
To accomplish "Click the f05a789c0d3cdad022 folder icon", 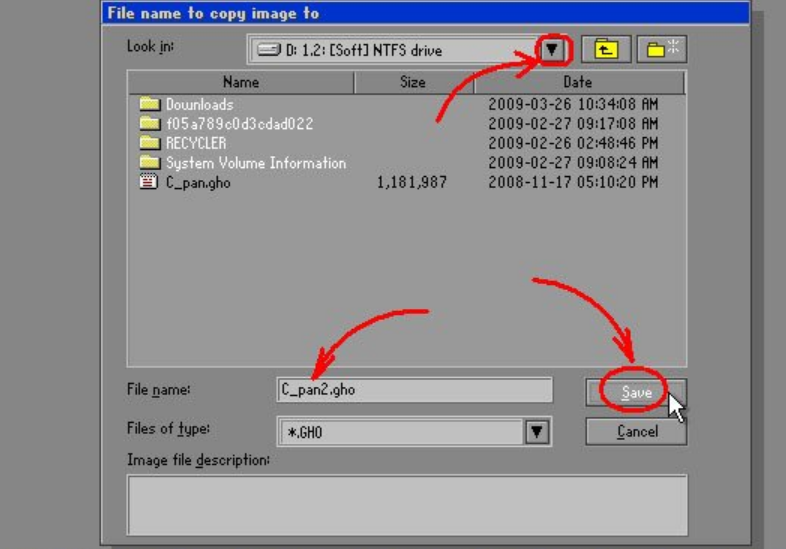I will [149, 124].
